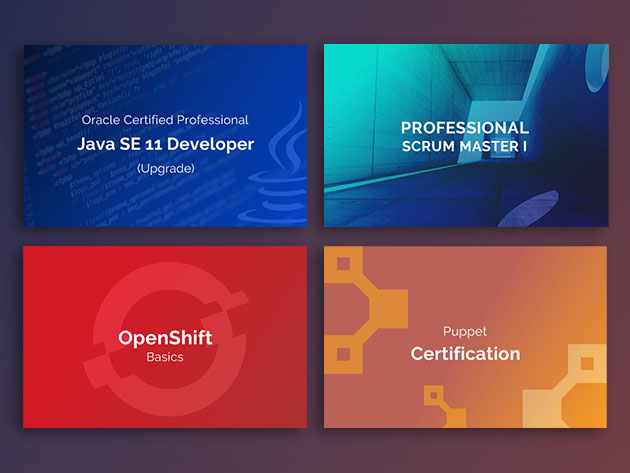Open the Java SE 11 Developer course card
630x473 pixels.
(x=165, y=136)
